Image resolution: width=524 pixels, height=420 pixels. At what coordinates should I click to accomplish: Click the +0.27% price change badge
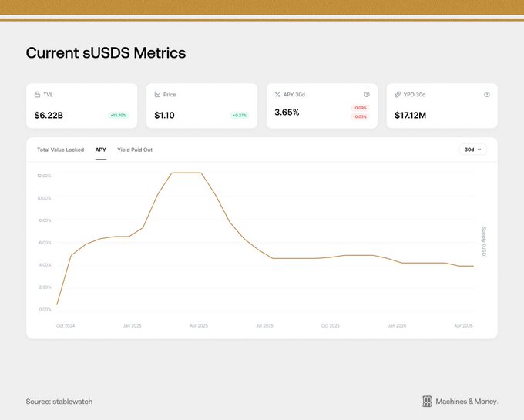[x=240, y=116]
